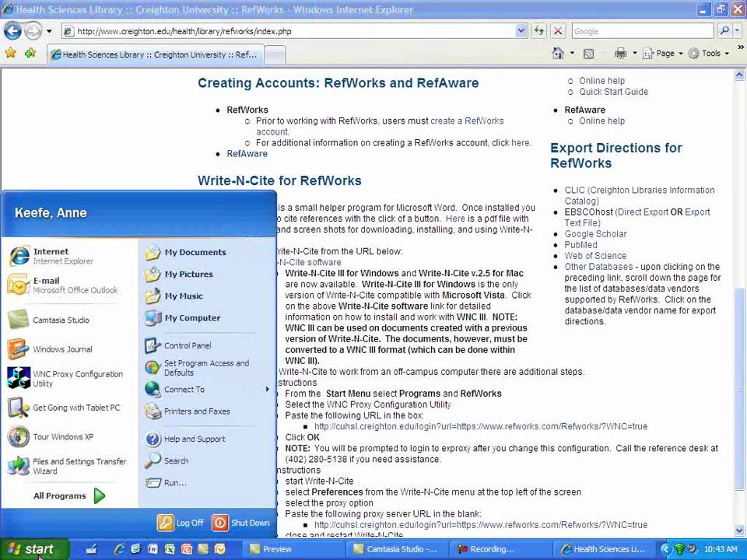This screenshot has height=560, width=747.
Task: Open Tour Windows XP
Action: [x=69, y=436]
